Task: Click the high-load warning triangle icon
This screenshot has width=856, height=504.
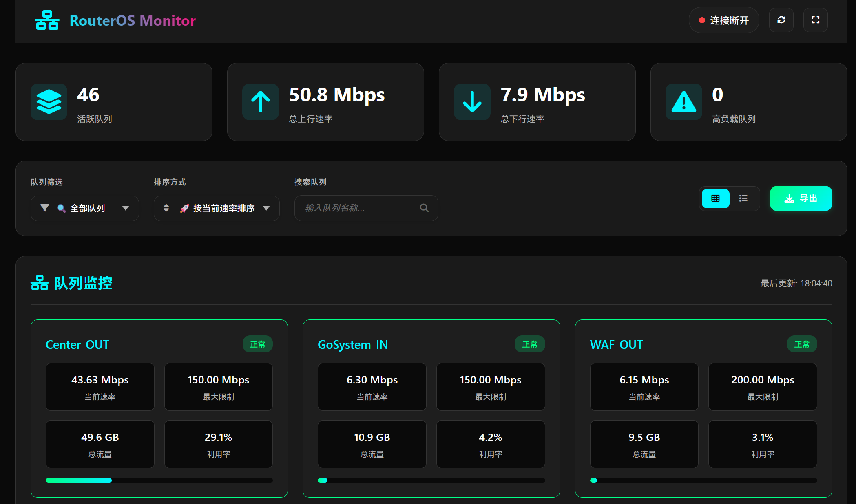Action: [x=684, y=102]
